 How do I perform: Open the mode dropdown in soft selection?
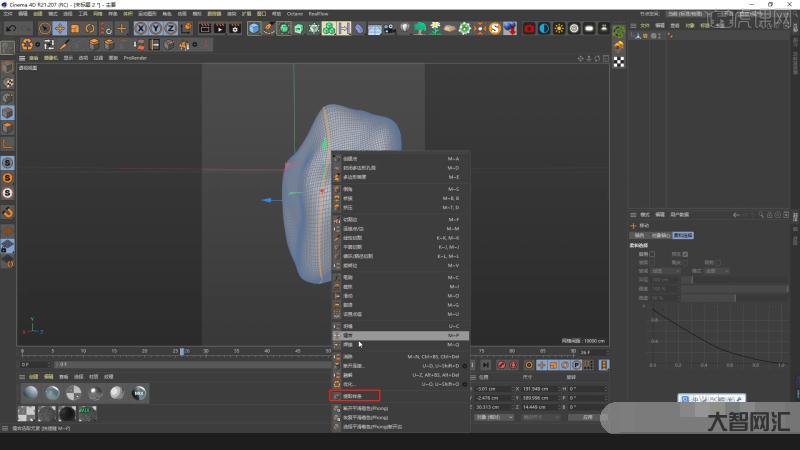click(x=716, y=270)
